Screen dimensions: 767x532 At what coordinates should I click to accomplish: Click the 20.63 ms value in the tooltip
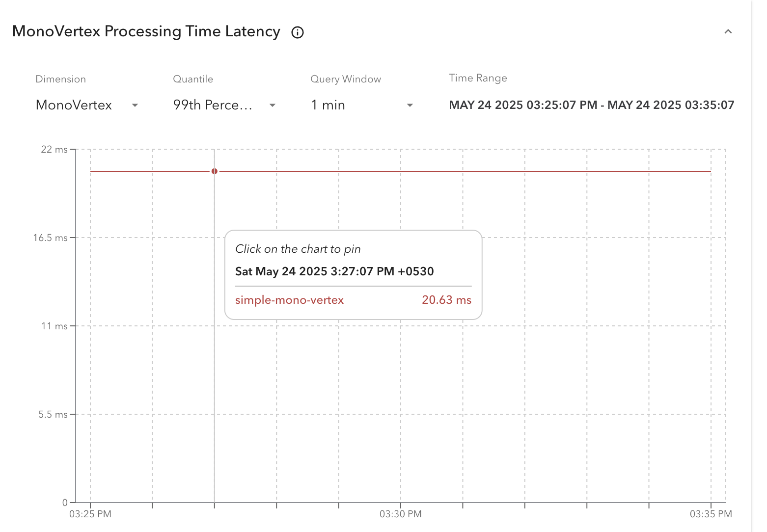pos(447,300)
